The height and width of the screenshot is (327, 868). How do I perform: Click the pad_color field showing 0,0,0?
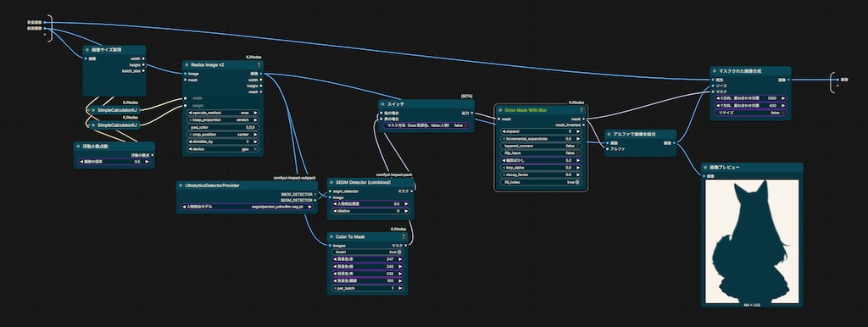click(224, 127)
